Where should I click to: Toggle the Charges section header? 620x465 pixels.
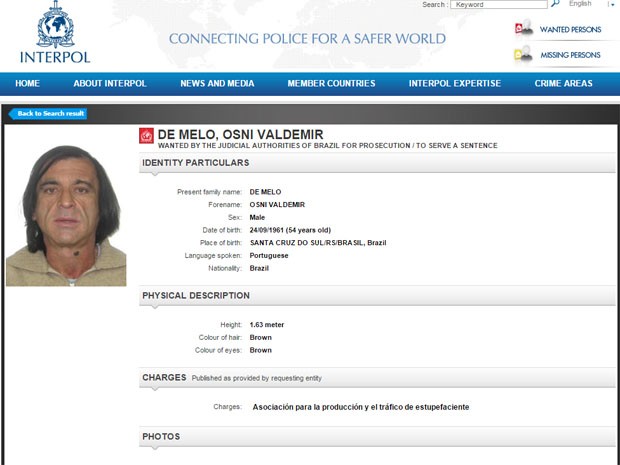(377, 378)
